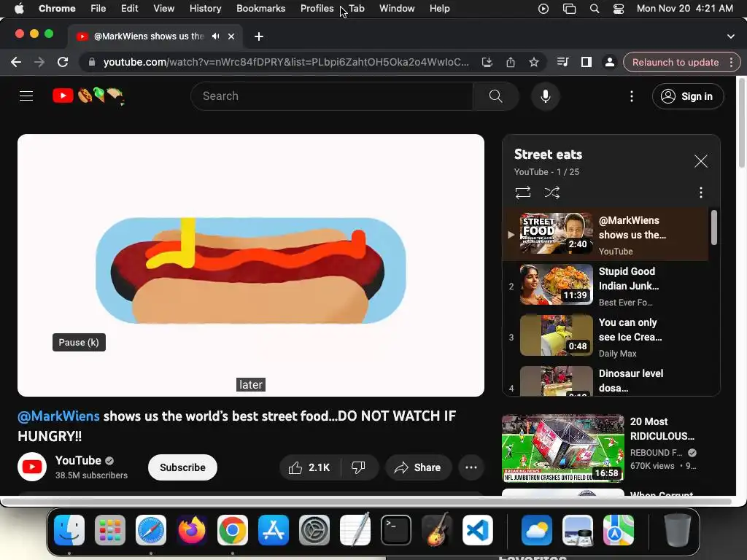
Task: Go back in Chrome
Action: pyautogui.click(x=16, y=63)
